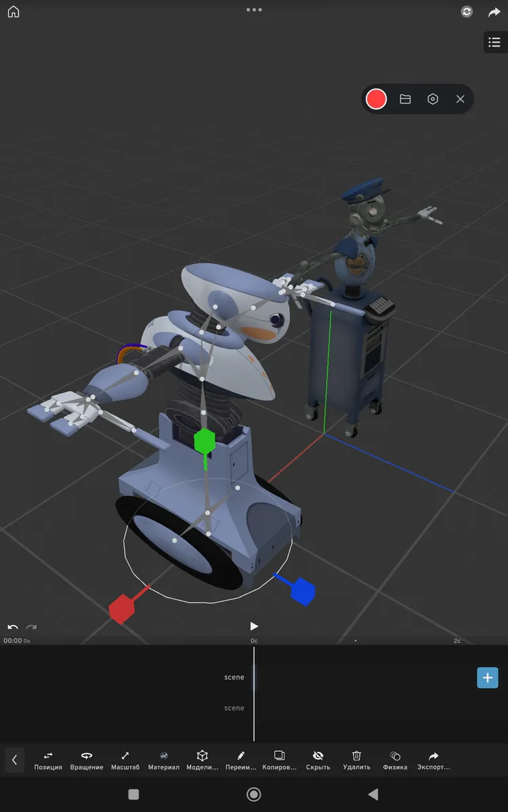Screen dimensions: 508x812
Task: Open recording settings hexagon icon
Action: [x=433, y=99]
